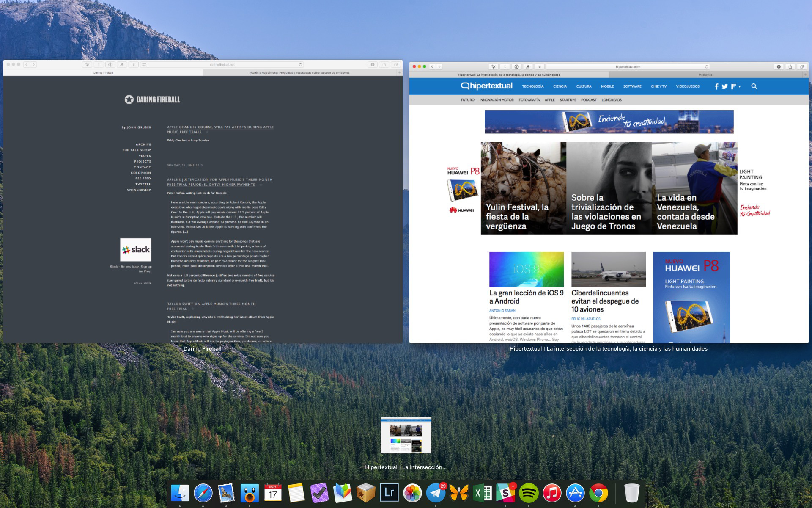Open the Yulin Festival article
Viewport: 812px width, 508px height.
tap(524, 188)
